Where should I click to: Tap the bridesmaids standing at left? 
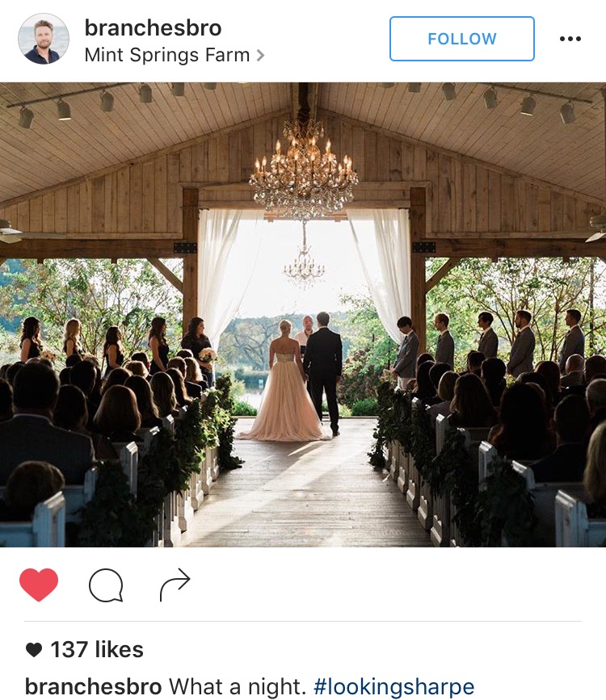pos(119,346)
